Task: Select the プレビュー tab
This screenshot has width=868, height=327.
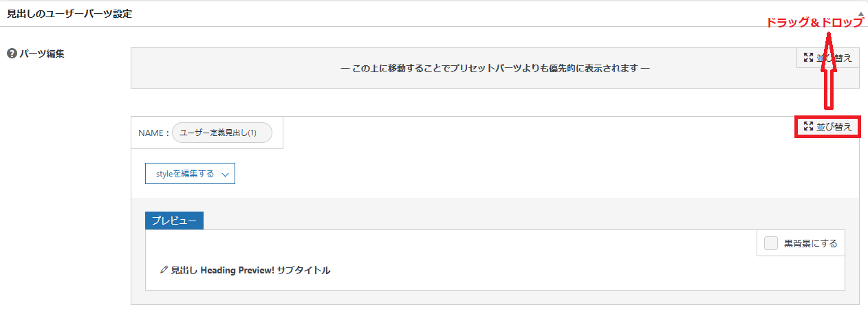Action: pos(174,221)
